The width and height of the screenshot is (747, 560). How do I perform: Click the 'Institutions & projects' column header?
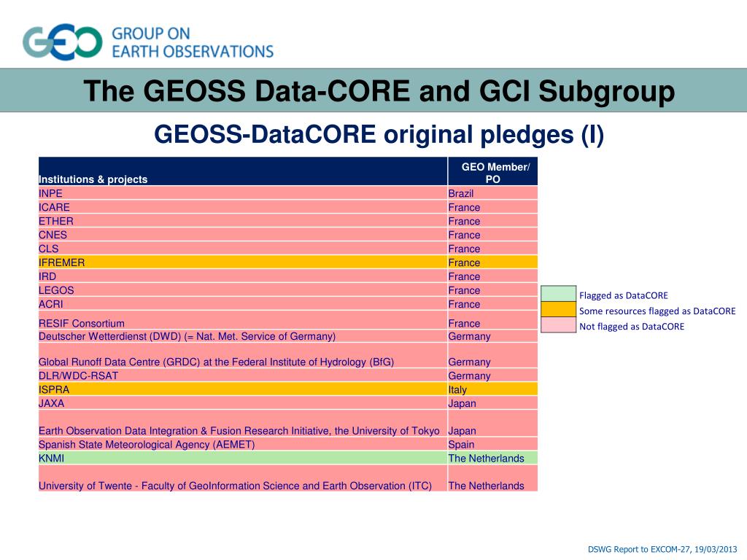(x=243, y=171)
